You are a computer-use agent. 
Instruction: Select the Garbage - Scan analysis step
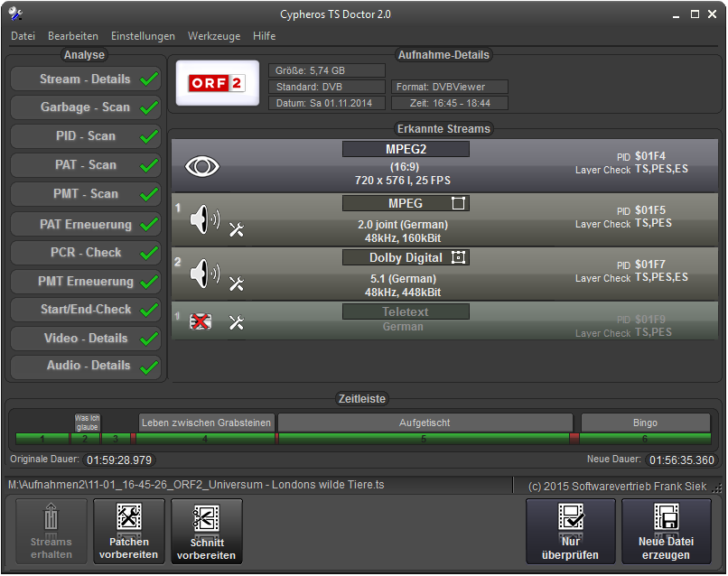click(x=86, y=107)
